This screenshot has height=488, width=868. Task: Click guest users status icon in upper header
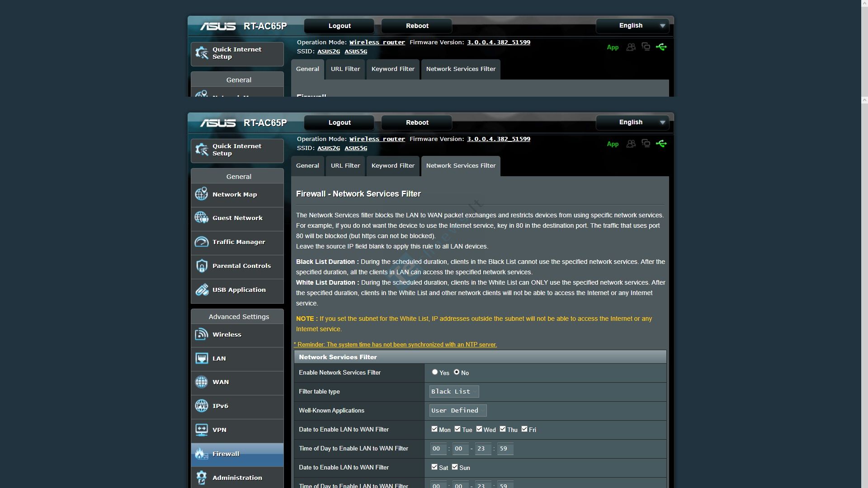631,47
